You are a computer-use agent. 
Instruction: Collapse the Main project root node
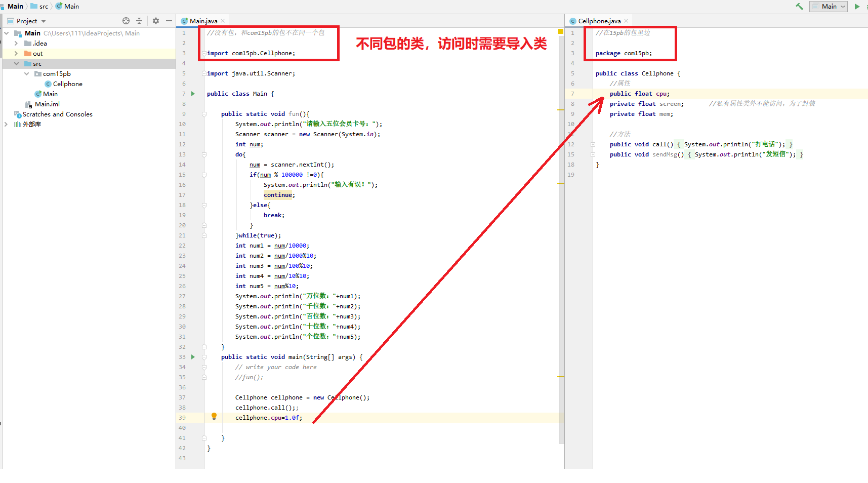click(x=7, y=33)
